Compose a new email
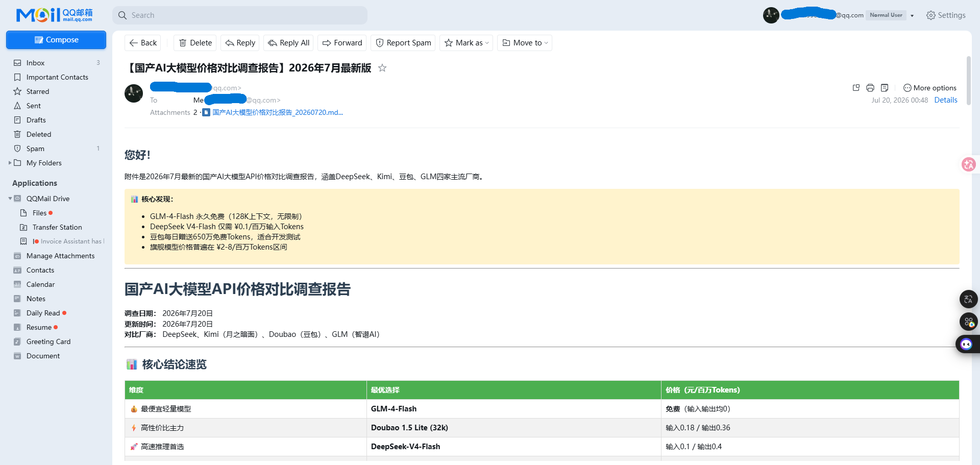Viewport: 980px width, 465px height. 56,40
